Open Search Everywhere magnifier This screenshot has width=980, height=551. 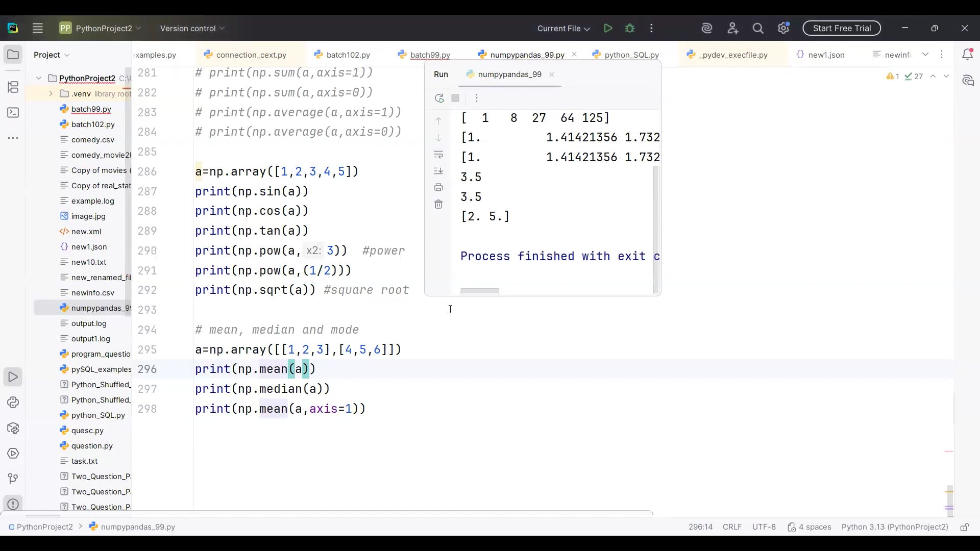(x=758, y=29)
